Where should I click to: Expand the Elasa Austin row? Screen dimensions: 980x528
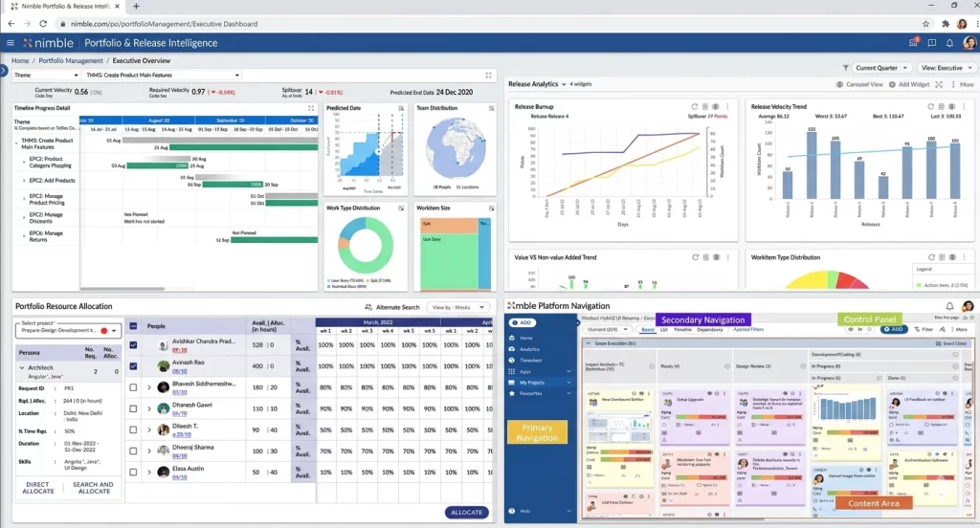click(148, 472)
